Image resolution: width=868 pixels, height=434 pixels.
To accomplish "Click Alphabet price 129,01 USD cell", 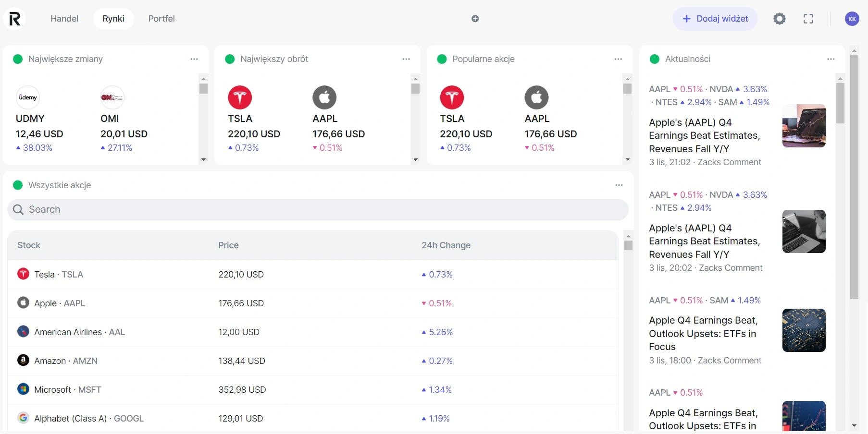I will tap(241, 419).
